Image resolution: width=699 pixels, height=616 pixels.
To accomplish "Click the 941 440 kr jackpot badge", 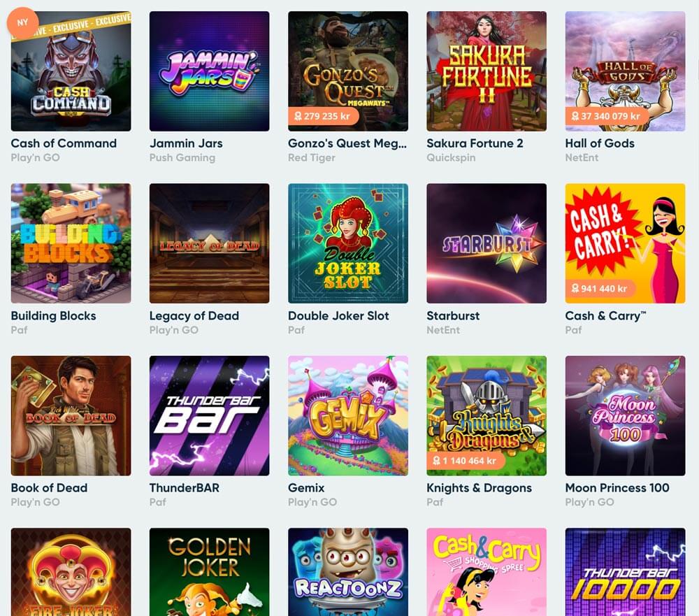I will click(600, 289).
